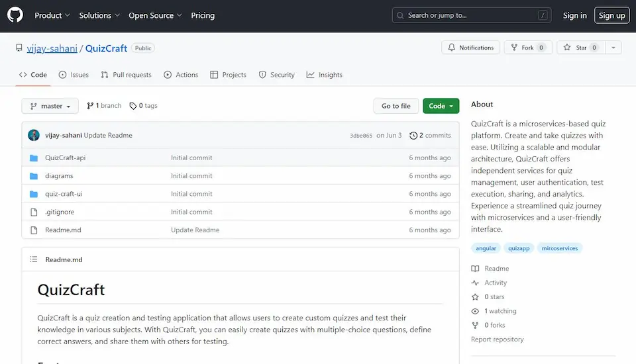Star the QuizCraft repository

[581, 48]
